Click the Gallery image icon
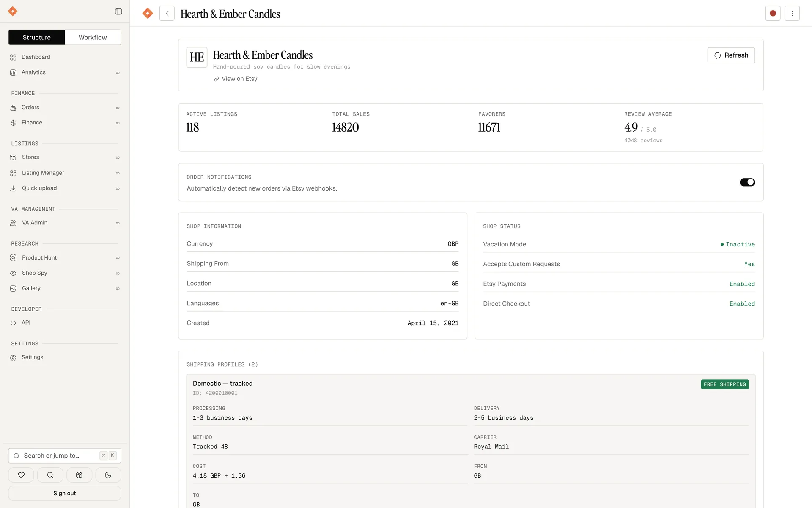Viewport: 812px width, 508px height. (x=13, y=288)
